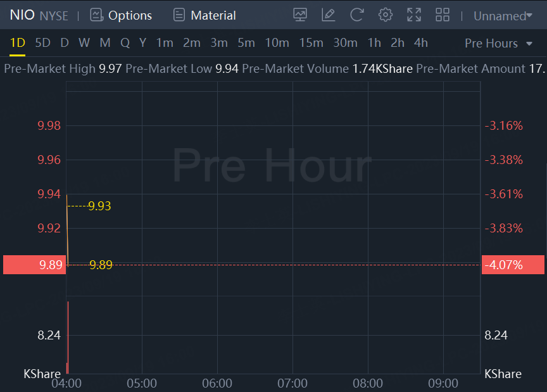The image size is (547, 392).
Task: Click the 04:00 volume bar
Action: click(67, 337)
